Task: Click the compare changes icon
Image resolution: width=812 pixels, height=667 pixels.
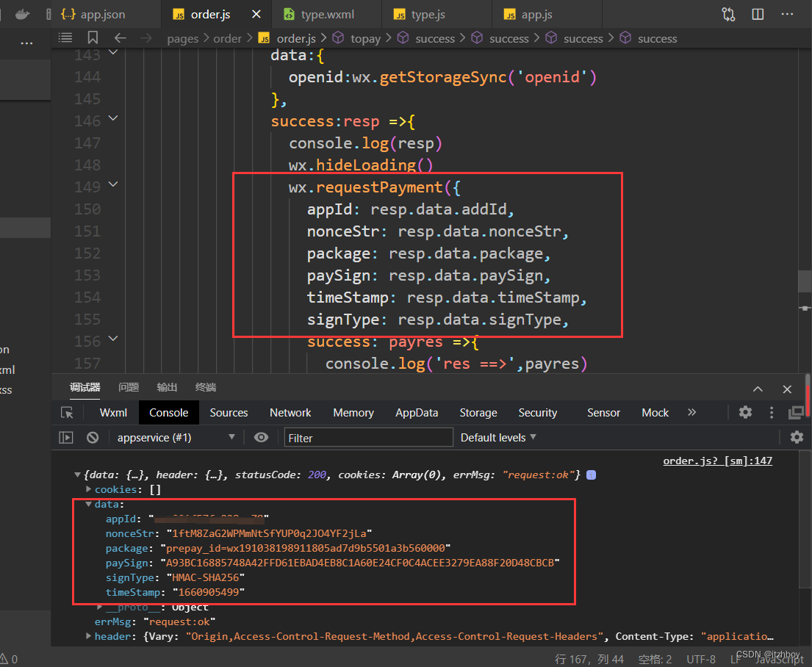Action: coord(729,15)
